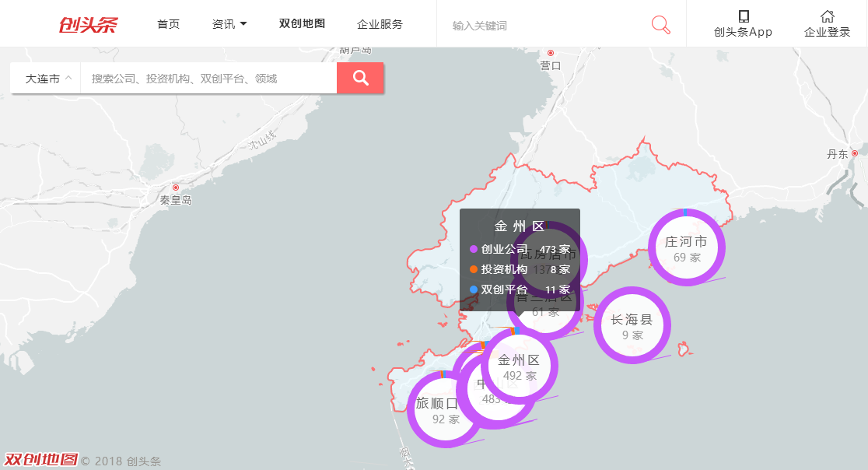Click the top bar magnifier search icon
Image resolution: width=868 pixels, height=470 pixels.
[660, 25]
